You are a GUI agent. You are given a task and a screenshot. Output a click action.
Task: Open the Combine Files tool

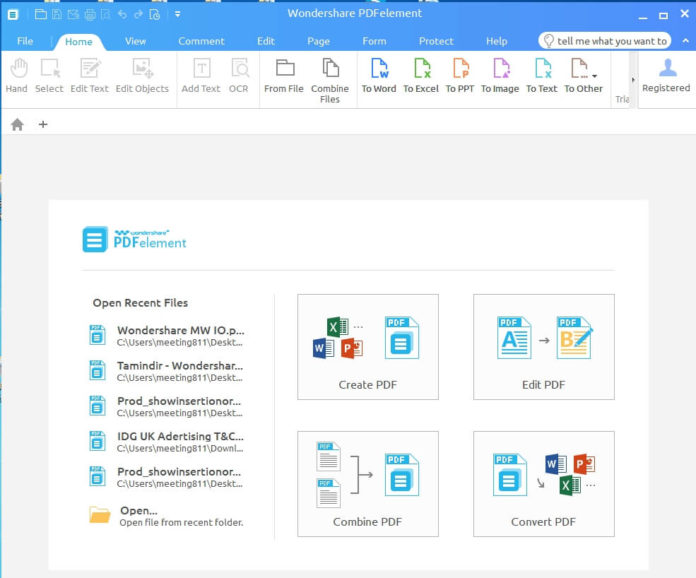coord(330,81)
